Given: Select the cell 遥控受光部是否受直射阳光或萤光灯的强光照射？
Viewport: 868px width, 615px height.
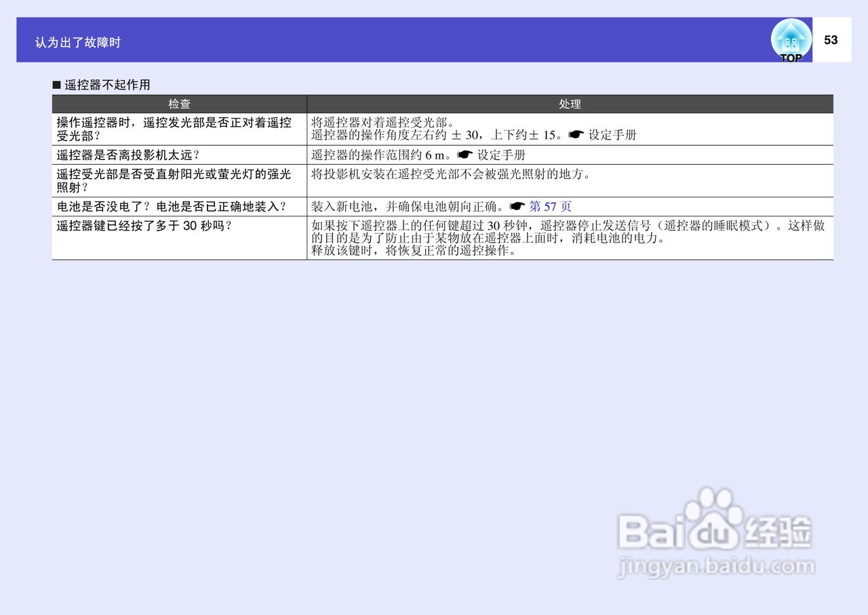Looking at the screenshot, I should coord(180,180).
